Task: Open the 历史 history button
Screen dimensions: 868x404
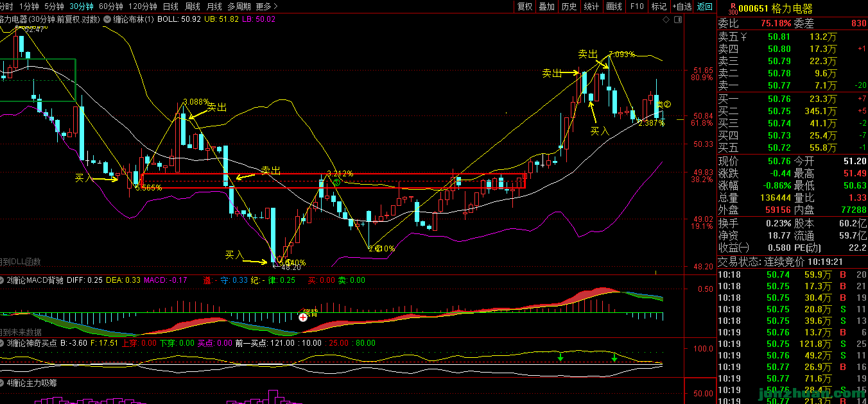Action: [569, 6]
